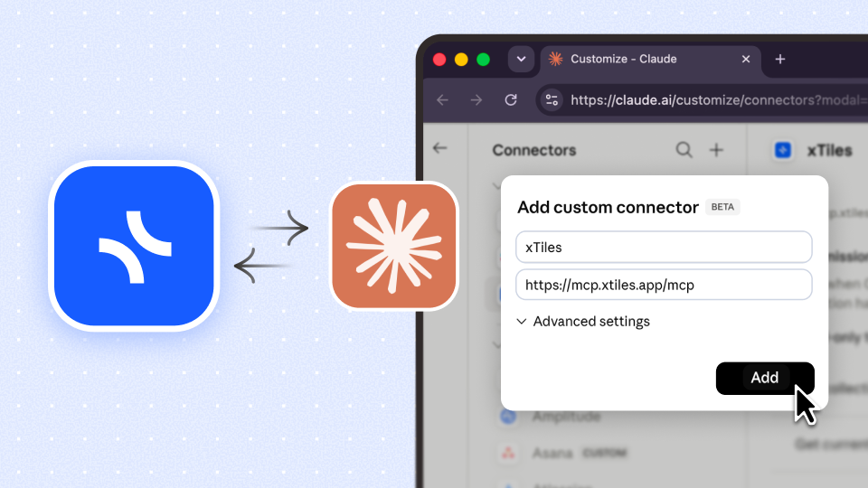868x488 pixels.
Task: Expand Advanced settings section
Action: click(583, 322)
